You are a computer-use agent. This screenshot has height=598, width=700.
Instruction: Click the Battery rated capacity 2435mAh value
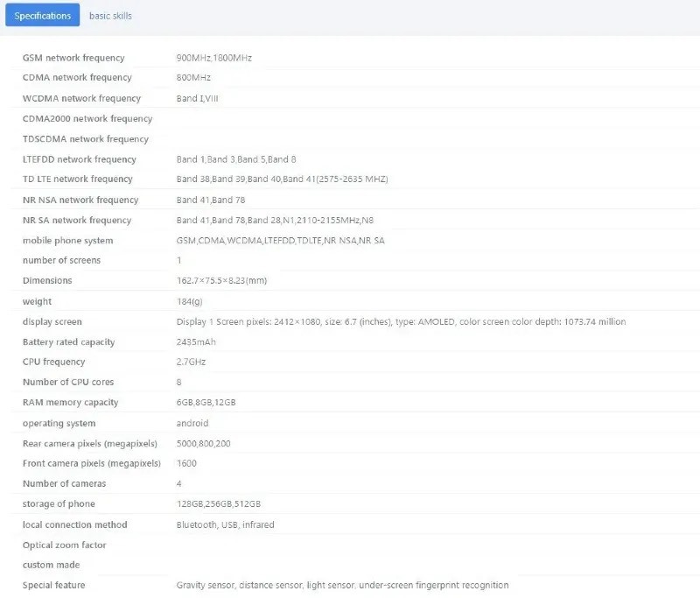[x=195, y=342]
